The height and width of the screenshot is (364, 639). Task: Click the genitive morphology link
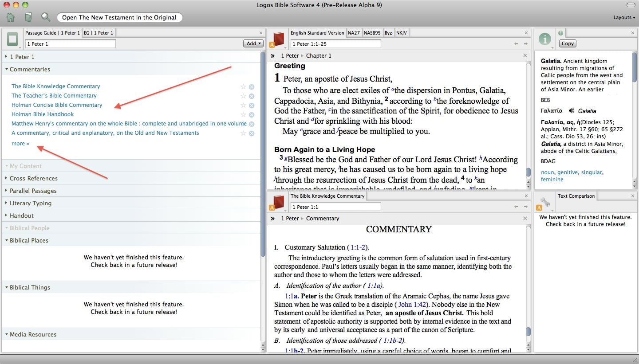tap(568, 172)
